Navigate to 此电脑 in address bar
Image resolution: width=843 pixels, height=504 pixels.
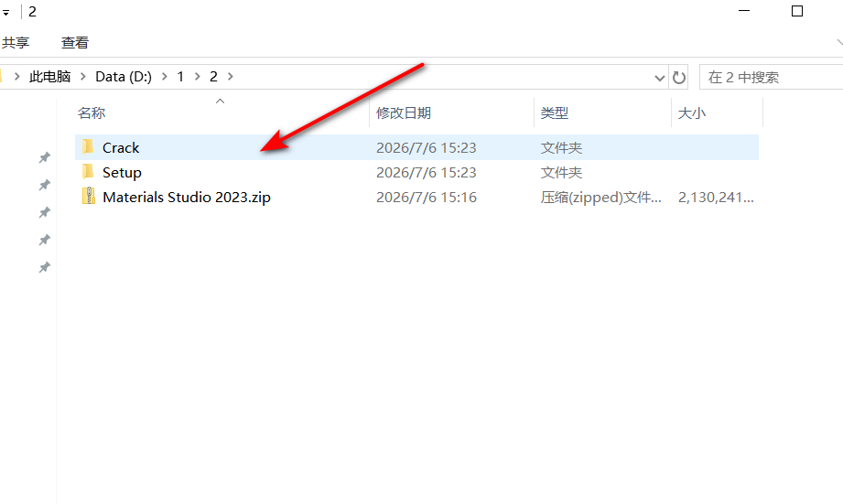pyautogui.click(x=50, y=77)
